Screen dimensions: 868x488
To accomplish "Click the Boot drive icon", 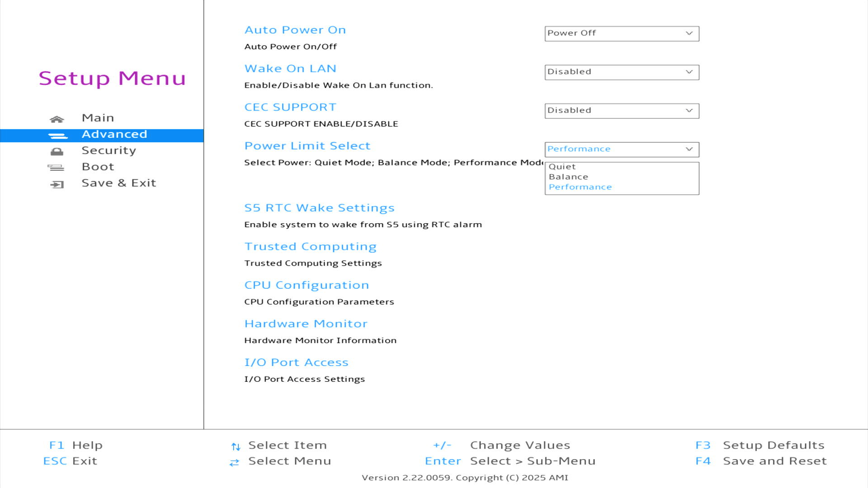I will click(x=56, y=168).
